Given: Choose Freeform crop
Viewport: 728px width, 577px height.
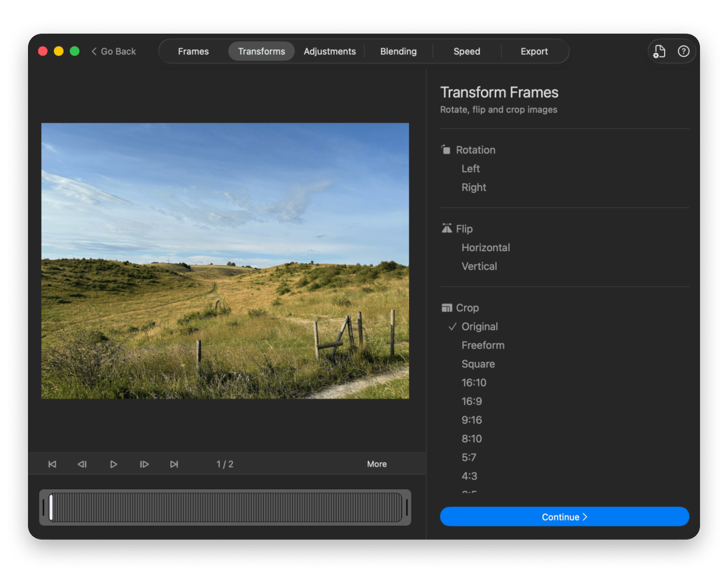Looking at the screenshot, I should pos(483,345).
